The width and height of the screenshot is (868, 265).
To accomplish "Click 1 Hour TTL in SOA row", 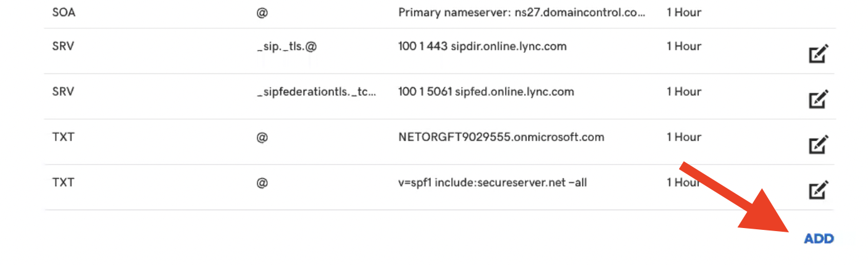I will [684, 12].
